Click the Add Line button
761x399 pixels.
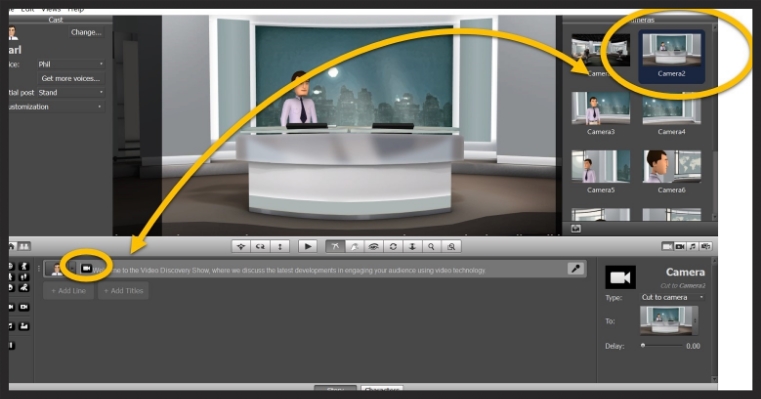coord(68,291)
